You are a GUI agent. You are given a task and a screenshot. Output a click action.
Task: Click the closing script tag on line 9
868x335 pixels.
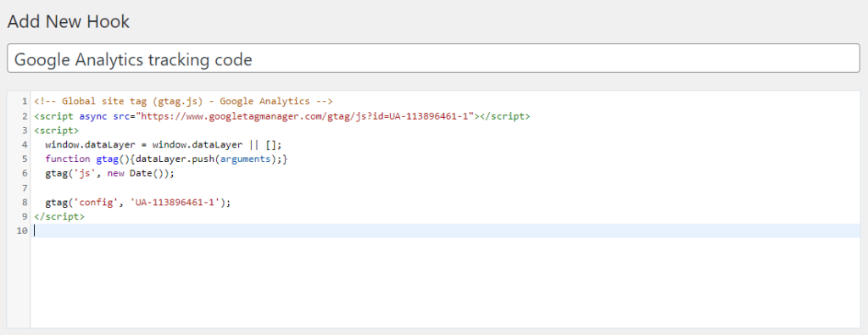59,216
